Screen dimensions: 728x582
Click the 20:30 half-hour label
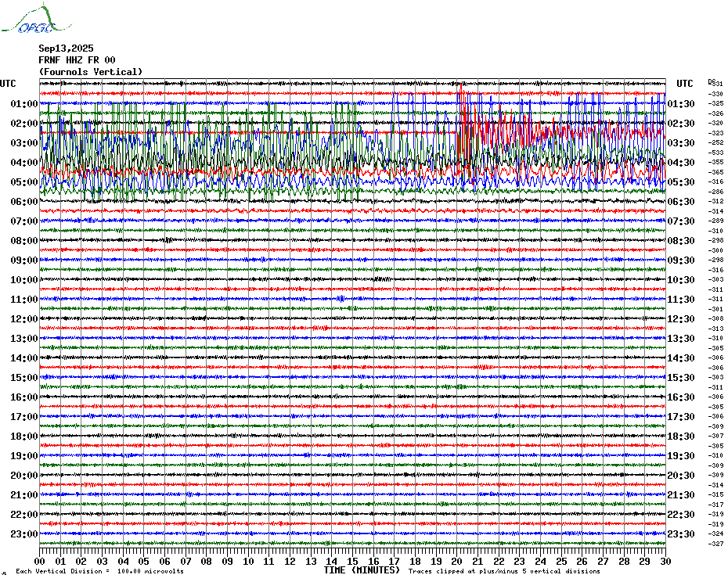681,476
